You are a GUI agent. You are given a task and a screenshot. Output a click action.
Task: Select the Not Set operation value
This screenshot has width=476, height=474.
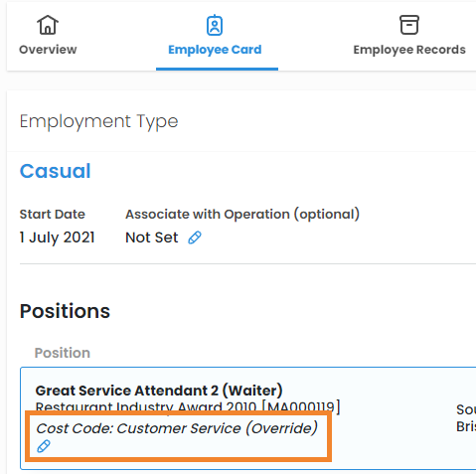(152, 237)
